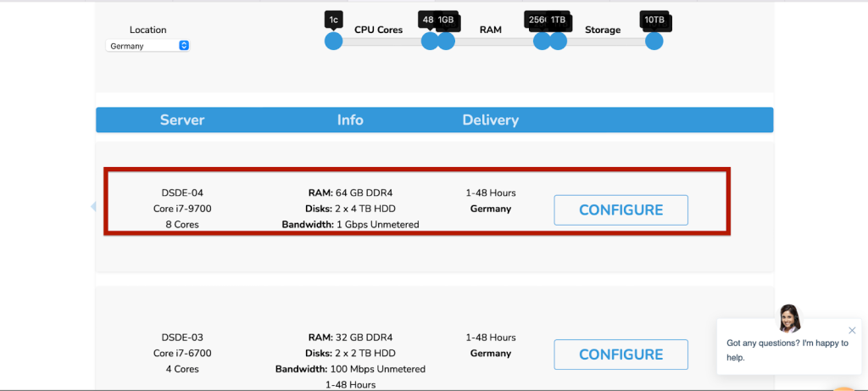Select the DSDE-03 server name
Image resolution: width=868 pixels, height=391 pixels.
(182, 337)
